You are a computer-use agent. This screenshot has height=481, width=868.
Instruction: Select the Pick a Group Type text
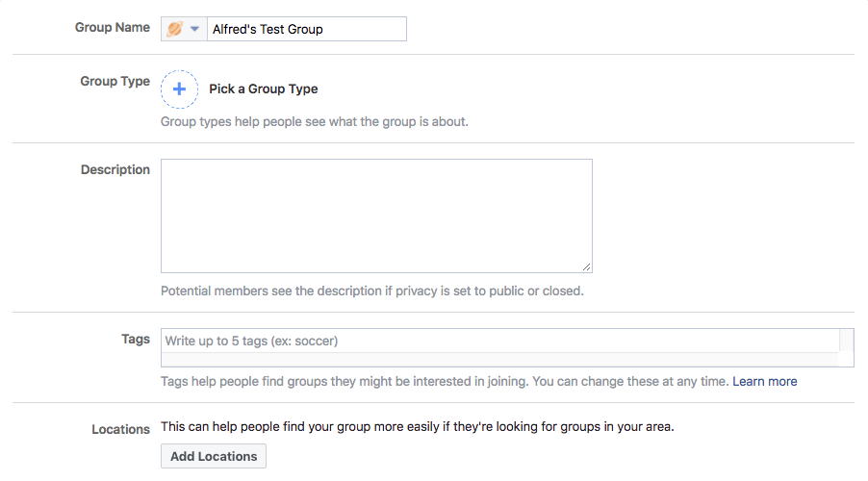pyautogui.click(x=263, y=89)
